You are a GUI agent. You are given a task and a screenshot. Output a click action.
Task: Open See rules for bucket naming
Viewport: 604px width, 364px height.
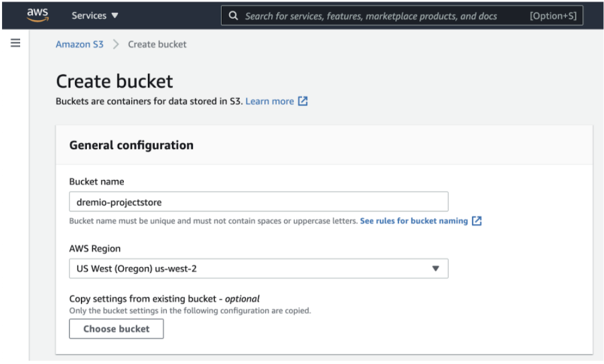414,221
